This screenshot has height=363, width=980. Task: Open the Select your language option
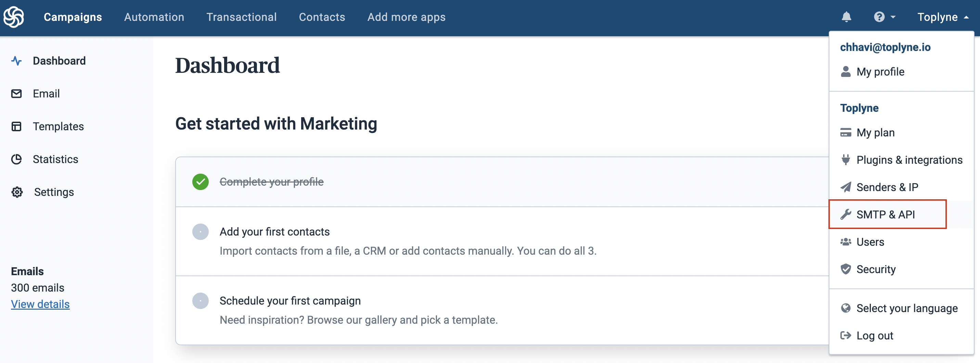[x=906, y=308]
